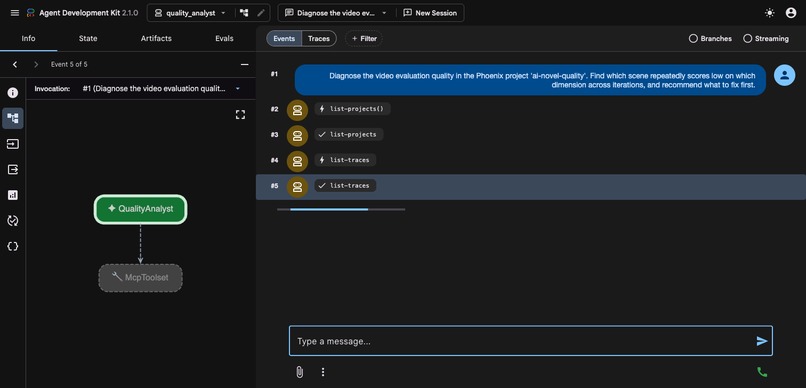Select the graph view sidebar icon
Viewport: 806px width, 388px height.
(13, 118)
